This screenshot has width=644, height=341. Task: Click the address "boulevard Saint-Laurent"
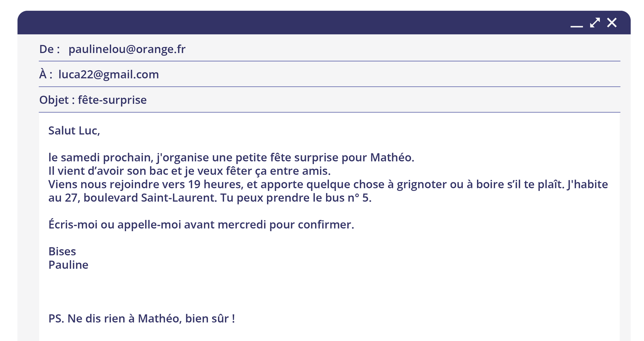tap(150, 198)
